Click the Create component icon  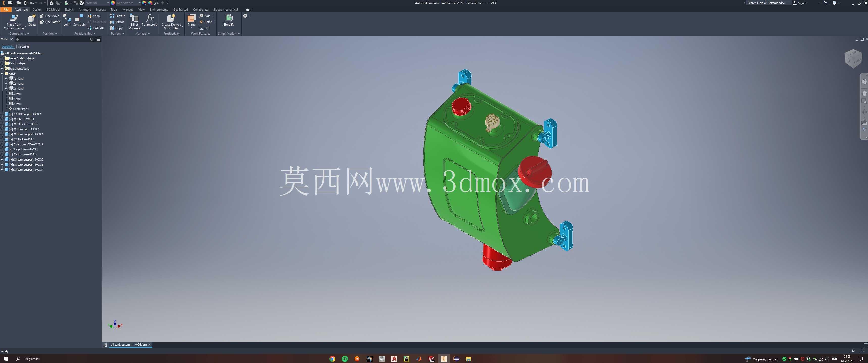point(32,20)
